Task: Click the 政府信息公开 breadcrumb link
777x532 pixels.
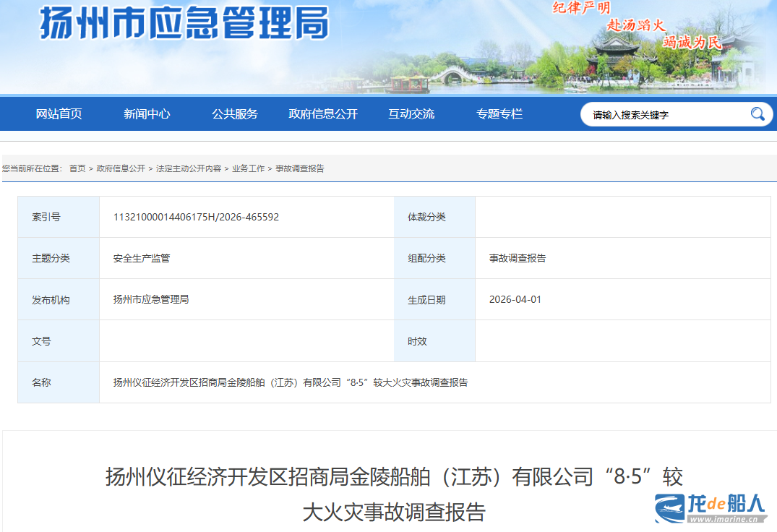Action: click(121, 168)
